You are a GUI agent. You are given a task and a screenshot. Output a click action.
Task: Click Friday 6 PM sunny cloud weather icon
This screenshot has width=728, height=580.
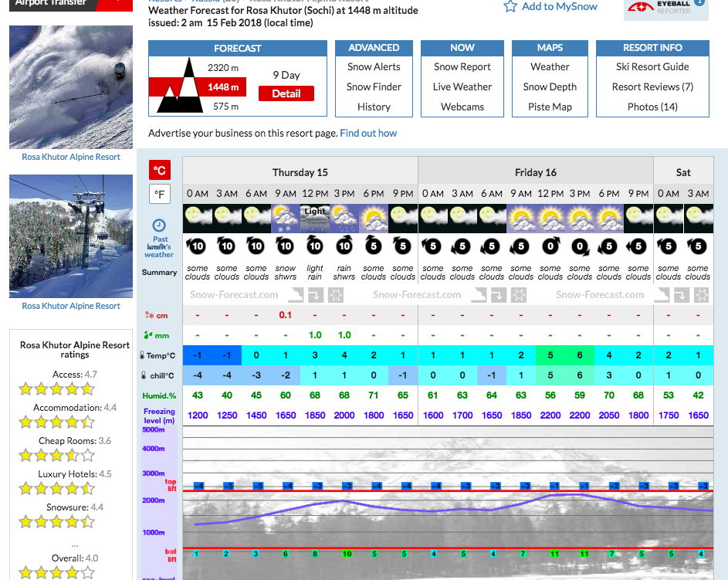(x=608, y=219)
